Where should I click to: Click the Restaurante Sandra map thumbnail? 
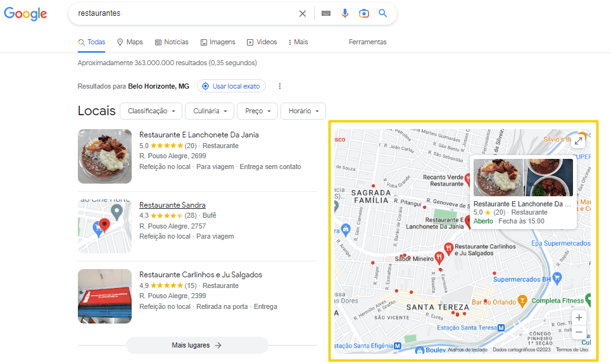point(105,226)
